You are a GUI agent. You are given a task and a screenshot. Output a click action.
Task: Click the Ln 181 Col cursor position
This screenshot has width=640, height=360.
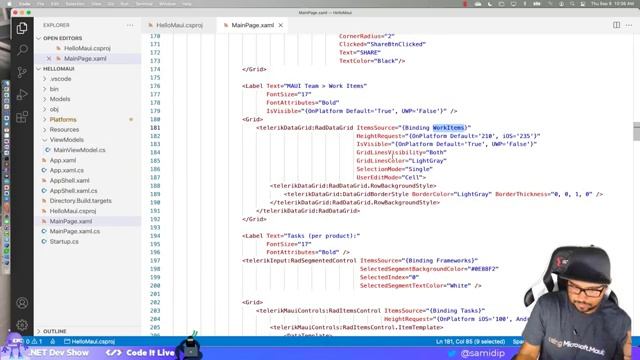[x=470, y=342]
